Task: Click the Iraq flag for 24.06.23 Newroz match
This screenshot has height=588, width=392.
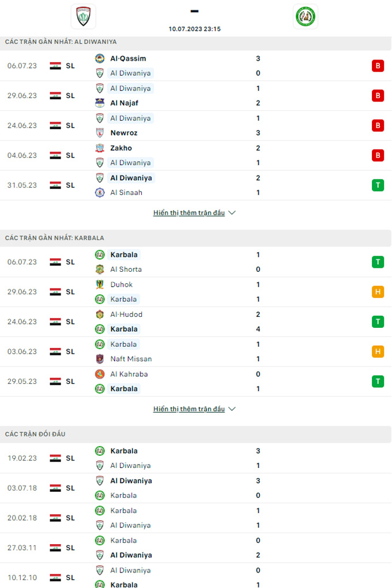Action: pyautogui.click(x=55, y=125)
